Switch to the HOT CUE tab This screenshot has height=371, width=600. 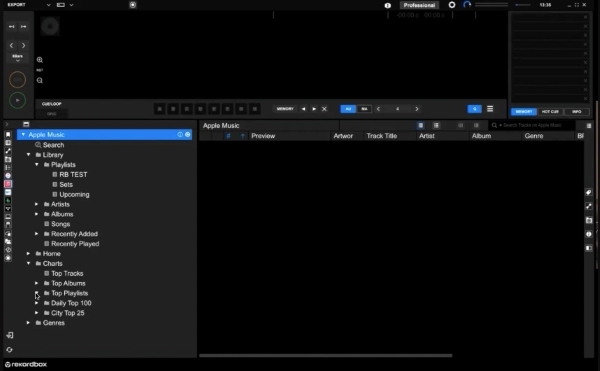[x=550, y=112]
